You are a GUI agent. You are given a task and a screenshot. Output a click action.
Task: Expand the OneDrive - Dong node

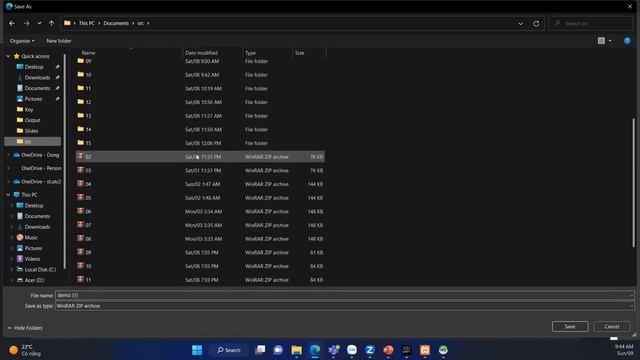point(9,155)
